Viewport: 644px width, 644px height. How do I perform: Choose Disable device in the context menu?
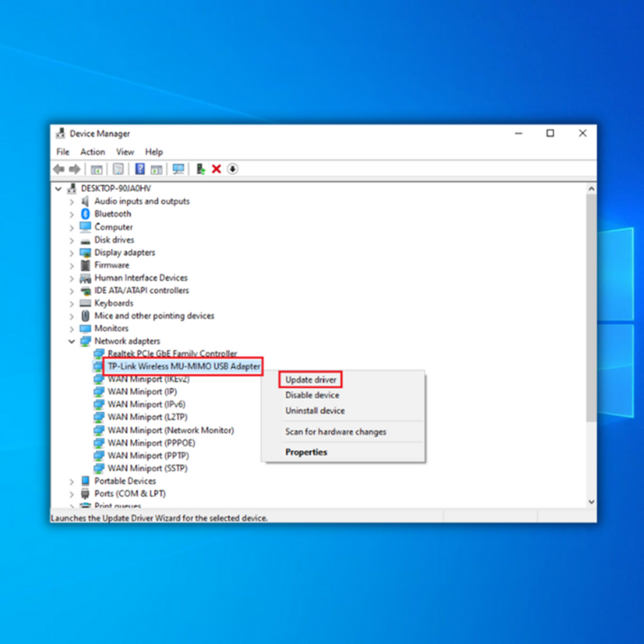tap(312, 395)
